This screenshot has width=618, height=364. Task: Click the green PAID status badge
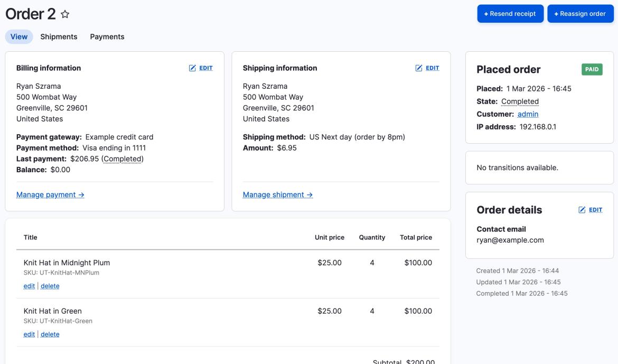point(592,70)
